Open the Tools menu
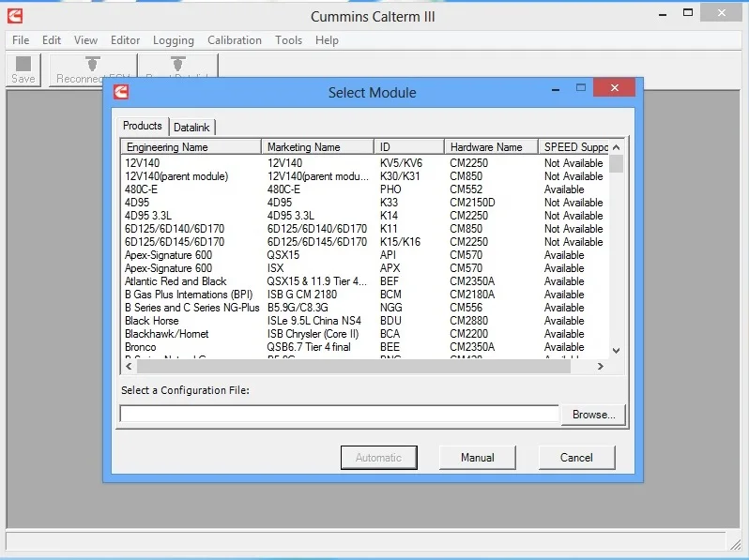 pyautogui.click(x=288, y=40)
